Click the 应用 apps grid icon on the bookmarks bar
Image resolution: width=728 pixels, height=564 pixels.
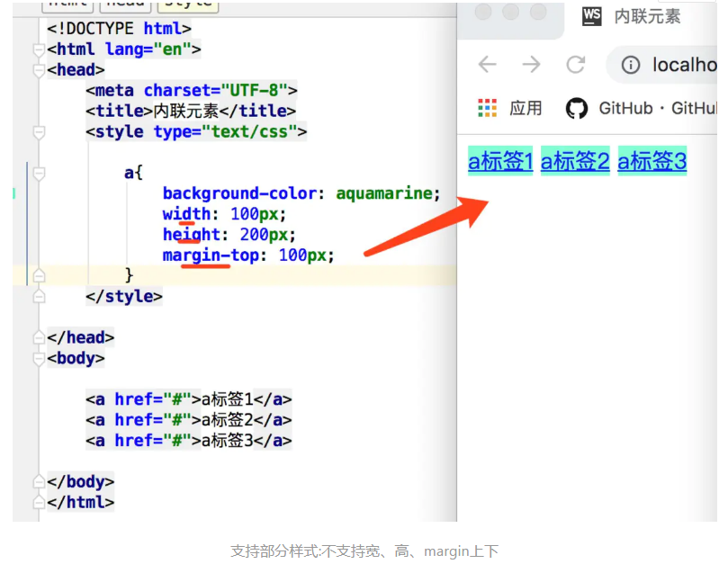pos(487,108)
